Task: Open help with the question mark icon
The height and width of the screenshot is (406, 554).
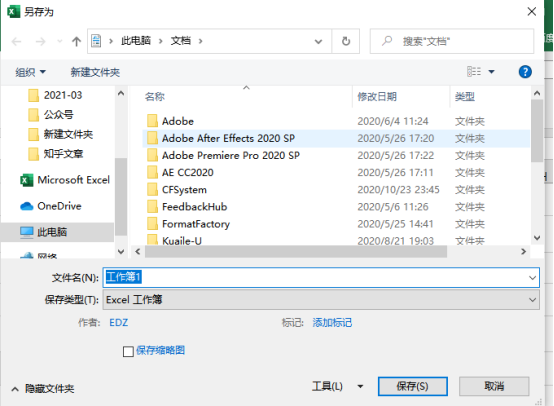Action: pyautogui.click(x=525, y=72)
